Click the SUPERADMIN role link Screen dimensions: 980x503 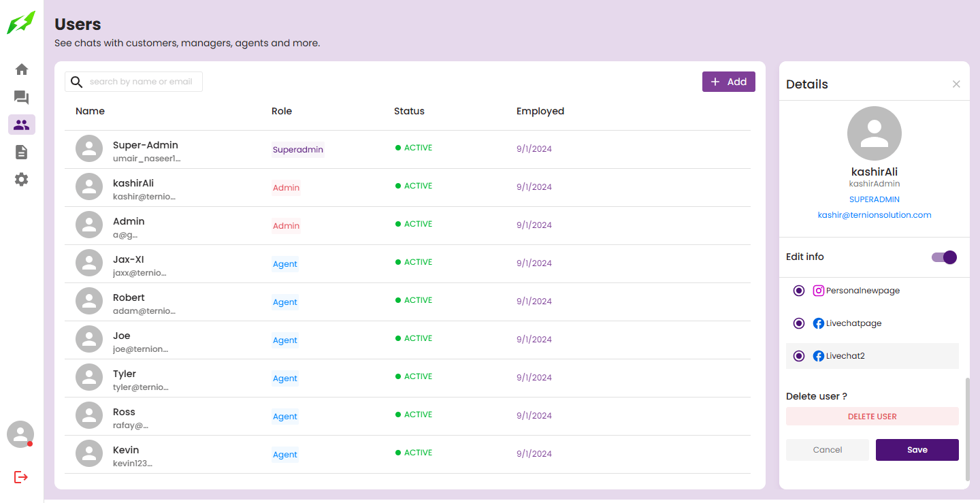(875, 199)
